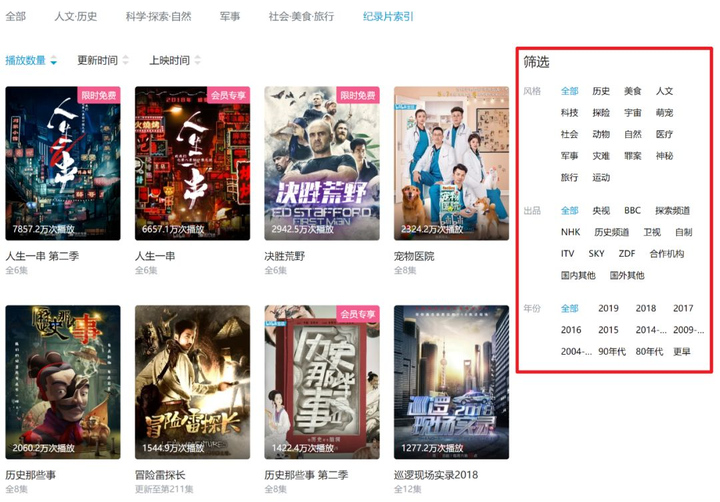Filter year by 更早
The width and height of the screenshot is (720, 502).
(x=682, y=351)
